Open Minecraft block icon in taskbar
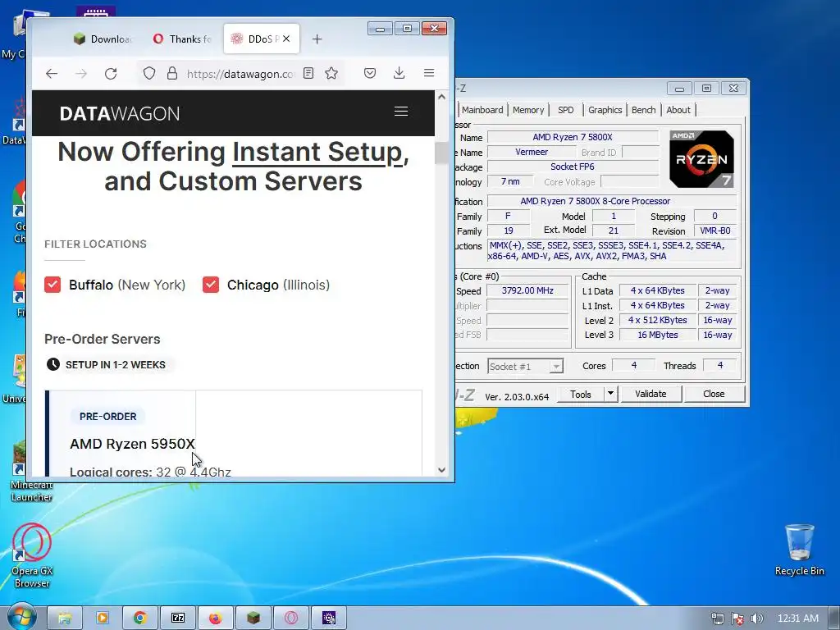 (253, 618)
